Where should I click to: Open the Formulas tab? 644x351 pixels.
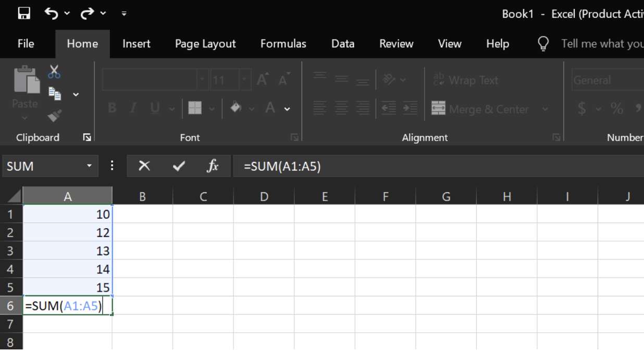(x=283, y=44)
